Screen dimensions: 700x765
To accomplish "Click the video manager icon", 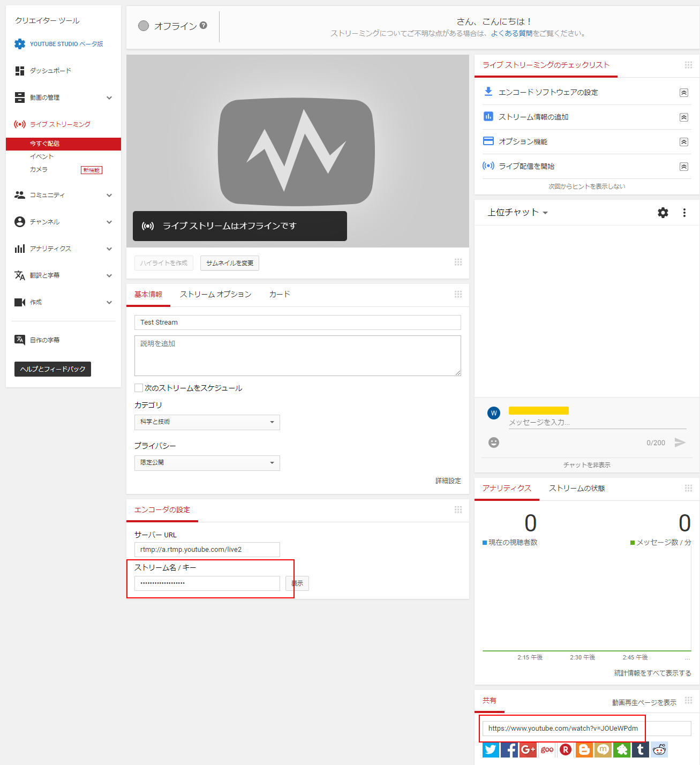I will [x=20, y=97].
